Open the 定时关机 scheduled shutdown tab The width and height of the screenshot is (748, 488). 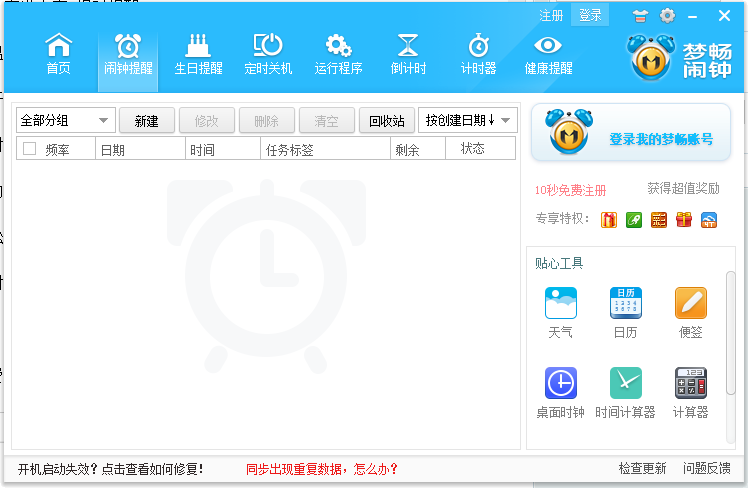coord(268,54)
